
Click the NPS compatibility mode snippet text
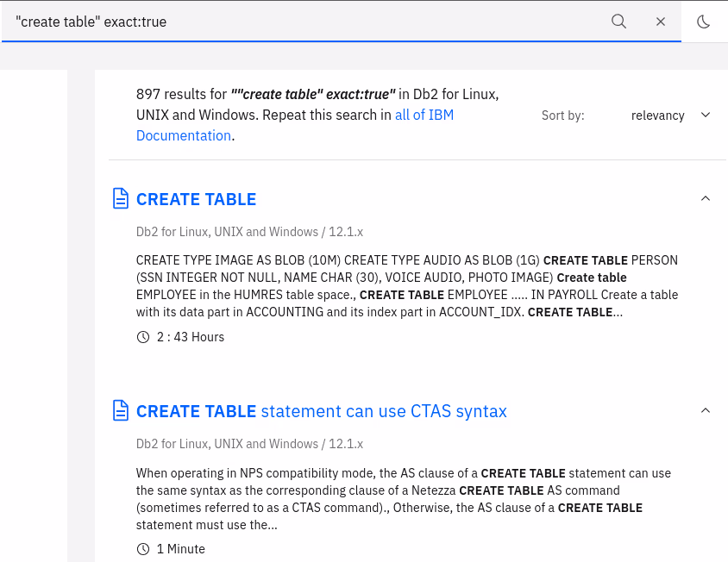pos(404,499)
